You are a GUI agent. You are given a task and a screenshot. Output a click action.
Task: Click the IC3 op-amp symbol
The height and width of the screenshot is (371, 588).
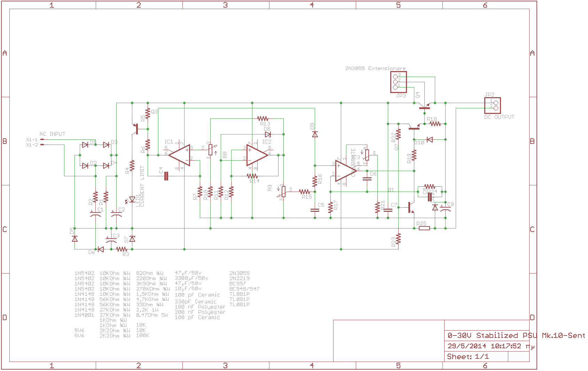[x=346, y=171]
